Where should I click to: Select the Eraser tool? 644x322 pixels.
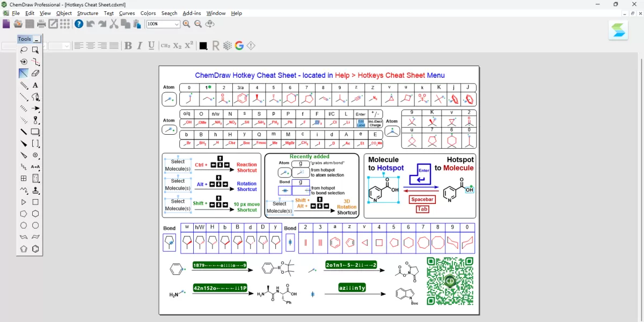[x=35, y=74]
